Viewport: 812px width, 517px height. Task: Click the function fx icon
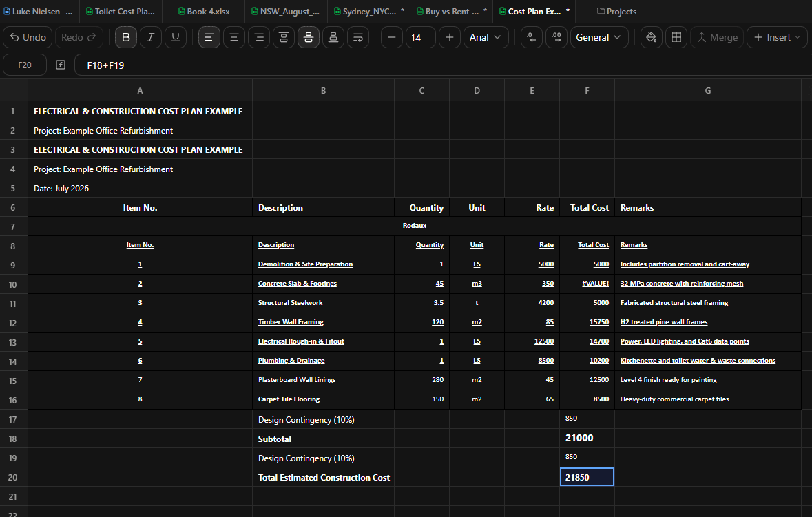[61, 65]
